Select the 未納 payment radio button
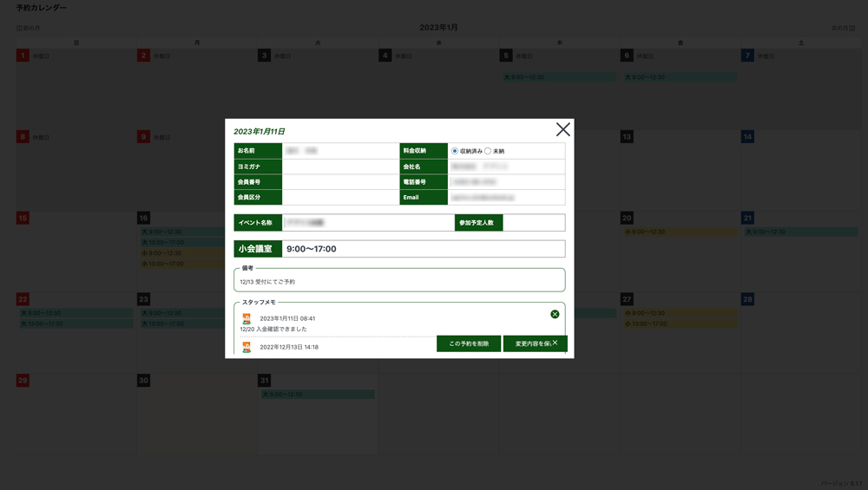The width and height of the screenshot is (868, 490). (488, 151)
